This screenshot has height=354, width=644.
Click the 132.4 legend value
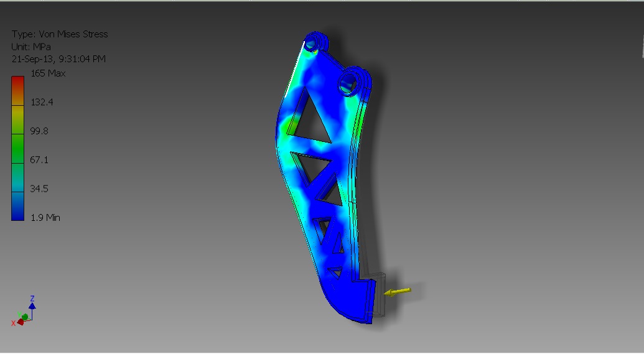coord(42,102)
